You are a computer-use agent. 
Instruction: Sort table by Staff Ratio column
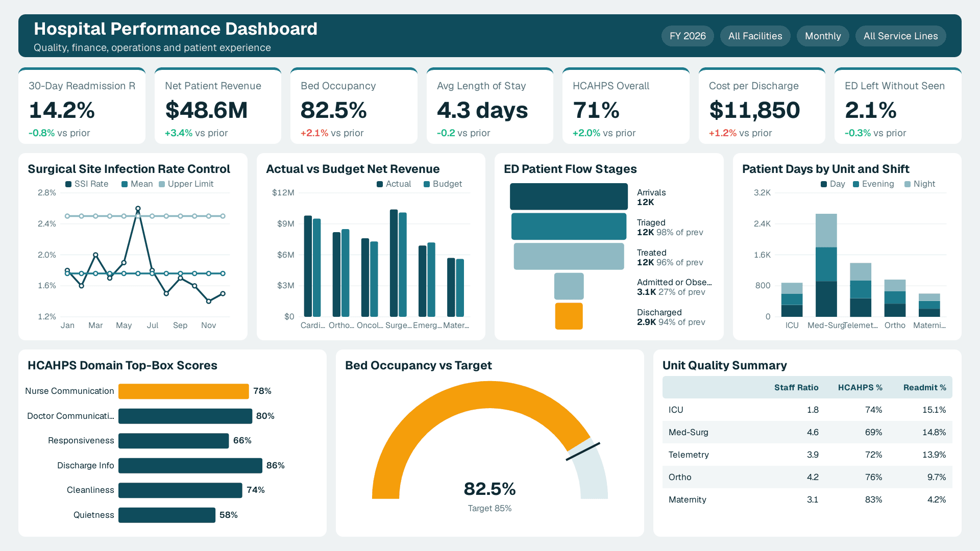796,388
